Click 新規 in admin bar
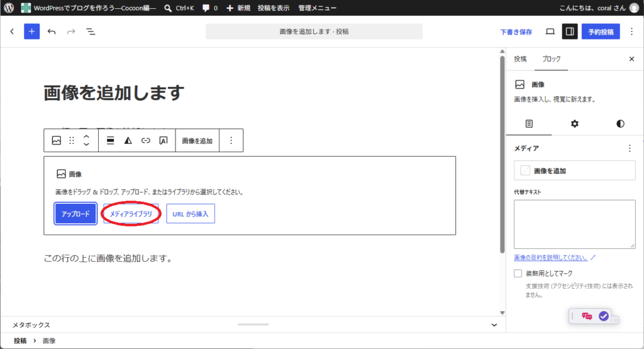Screen dimensions: 644x349 (238, 8)
